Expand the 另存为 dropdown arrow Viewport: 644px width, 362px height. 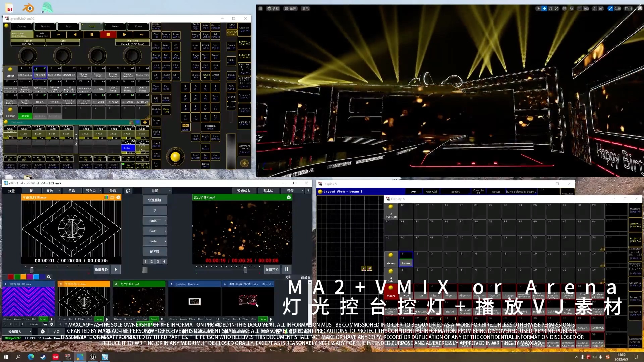click(100, 191)
